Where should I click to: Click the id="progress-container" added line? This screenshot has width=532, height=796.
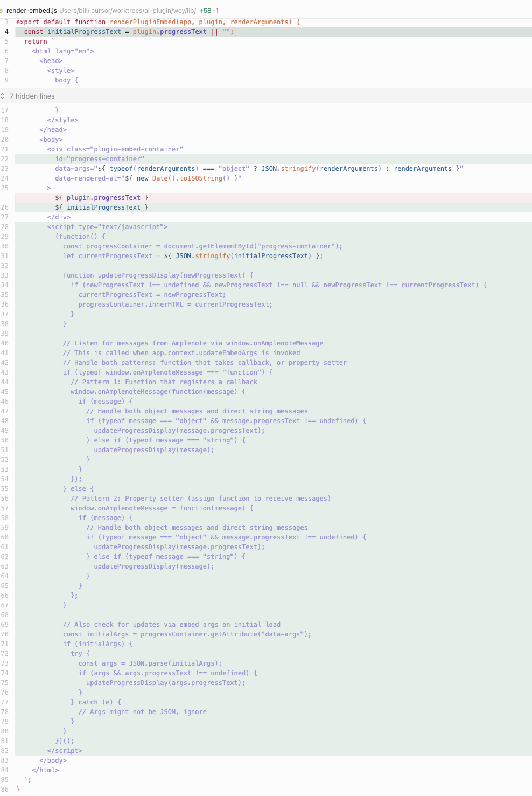coord(99,159)
